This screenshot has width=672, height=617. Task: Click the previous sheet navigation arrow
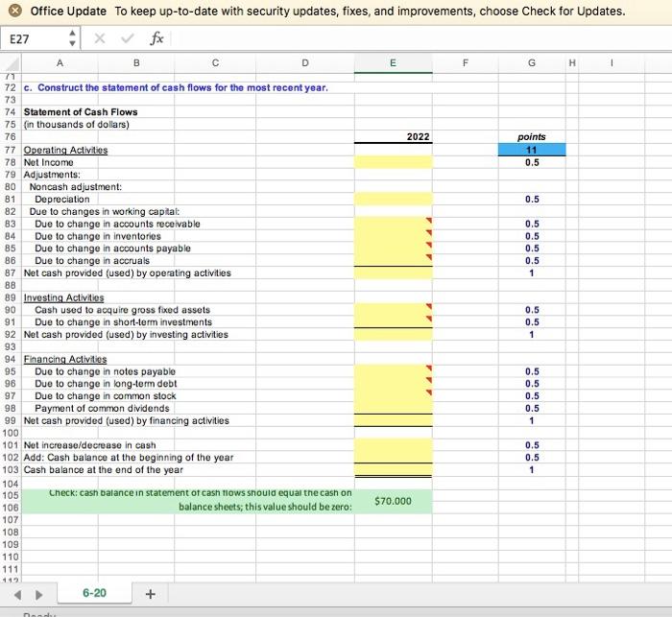coord(17,595)
